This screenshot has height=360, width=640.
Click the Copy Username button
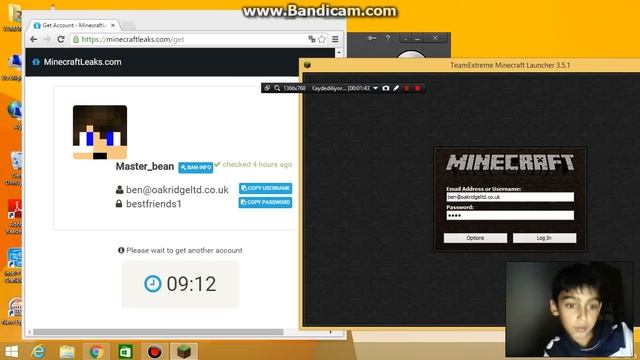pyautogui.click(x=265, y=188)
